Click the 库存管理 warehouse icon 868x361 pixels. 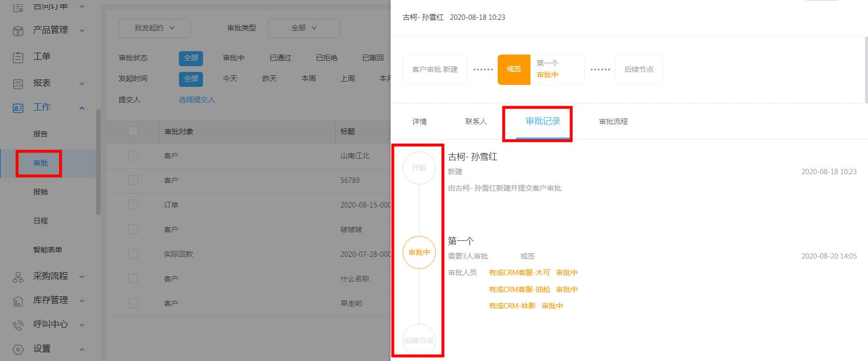(x=18, y=301)
